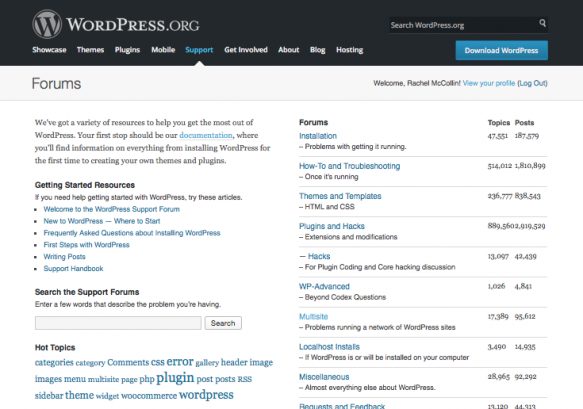This screenshot has height=409, width=583.
Task: Open New to WordPress — Where to Start
Action: click(x=102, y=221)
